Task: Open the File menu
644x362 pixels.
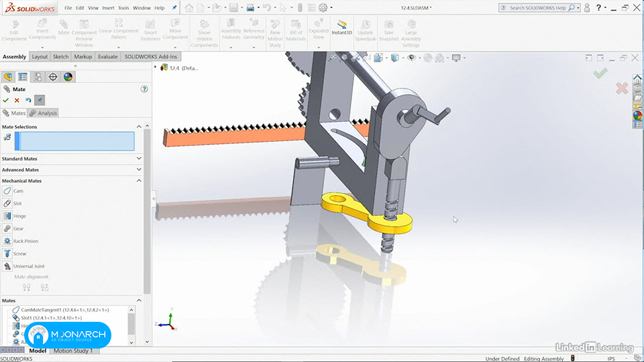Action: click(68, 8)
